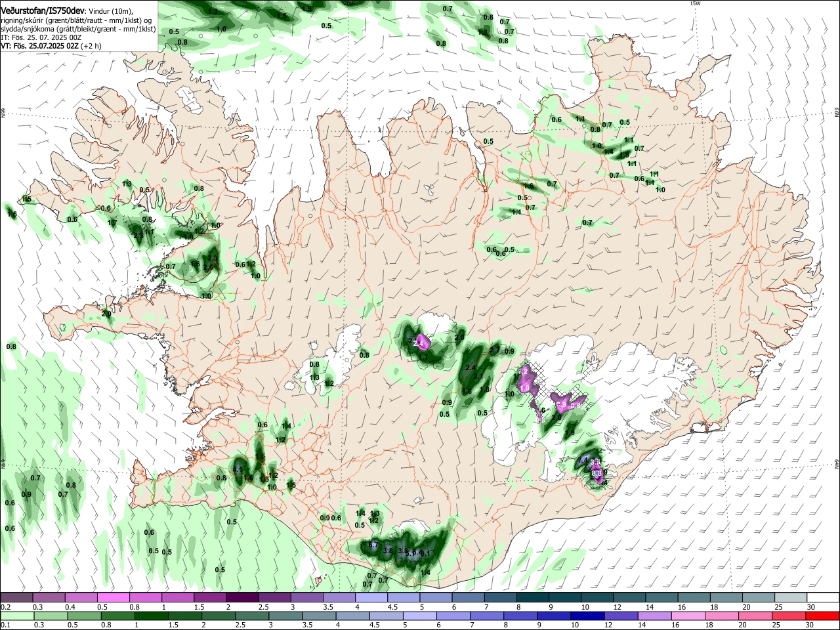Select the upper-row light grey swatch between 25 and 30
Viewport: 840px width, 630px height.
click(790, 597)
